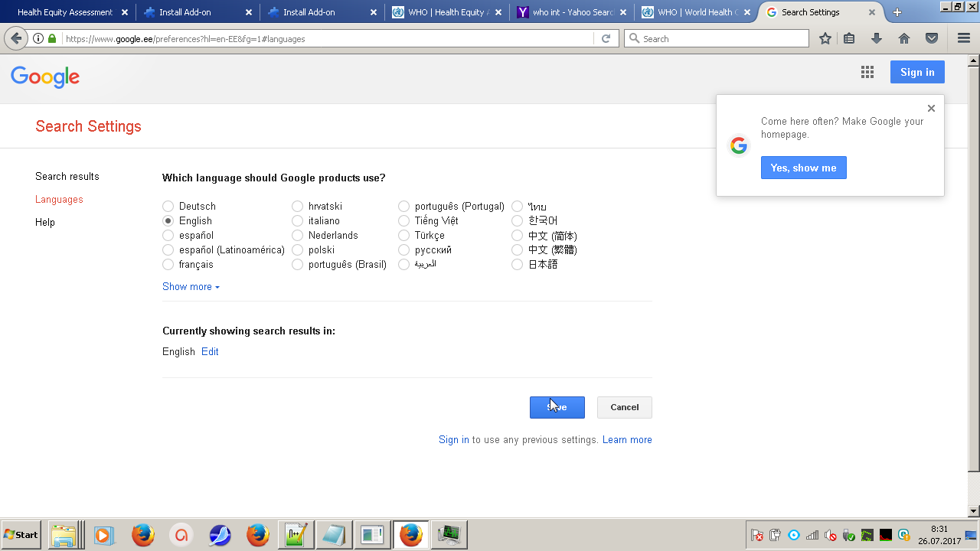Go to the Firefox Home icon
Viewport: 980px width, 551px height.
point(904,38)
